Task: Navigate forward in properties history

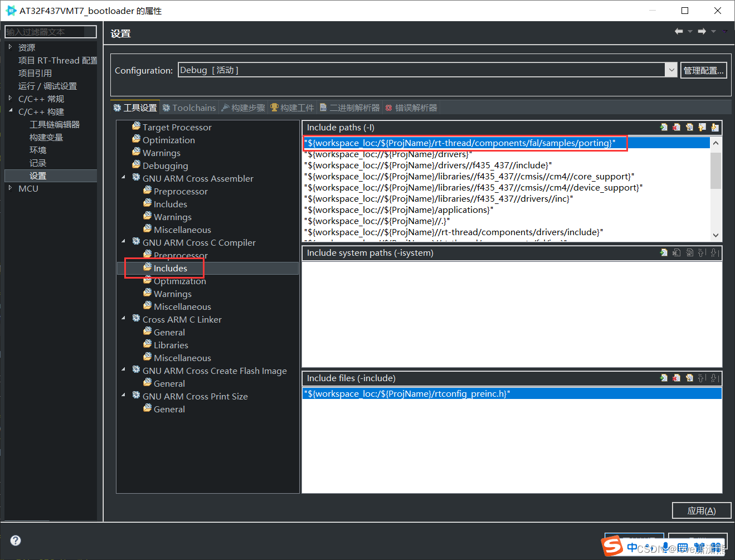Action: (x=702, y=32)
